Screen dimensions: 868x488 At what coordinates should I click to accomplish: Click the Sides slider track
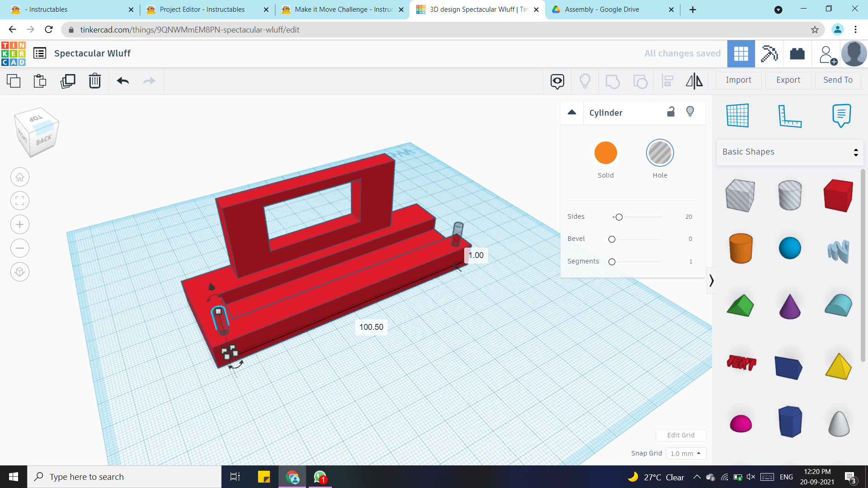642,217
